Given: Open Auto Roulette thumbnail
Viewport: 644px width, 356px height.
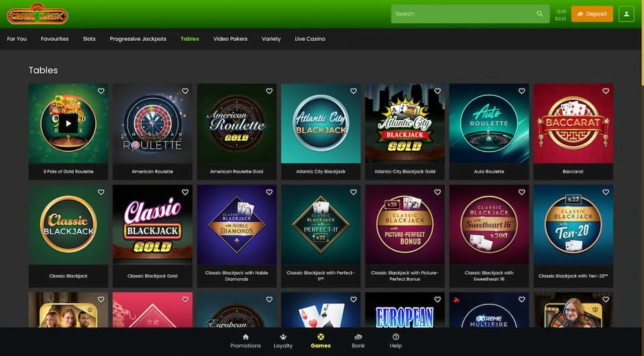Looking at the screenshot, I should 489,123.
